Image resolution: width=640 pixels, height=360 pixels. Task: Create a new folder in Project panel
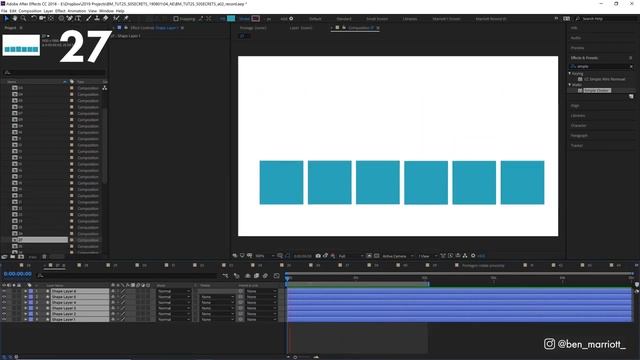point(13,257)
